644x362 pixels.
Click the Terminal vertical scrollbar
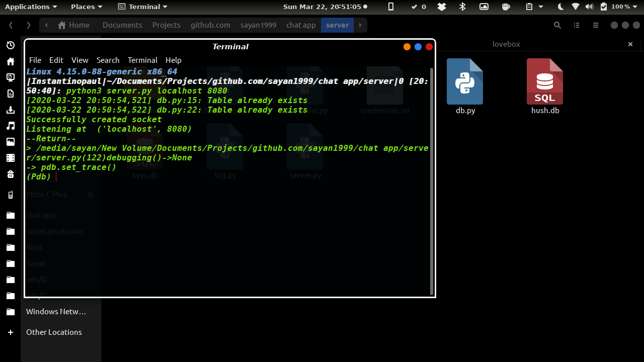pos(432,181)
